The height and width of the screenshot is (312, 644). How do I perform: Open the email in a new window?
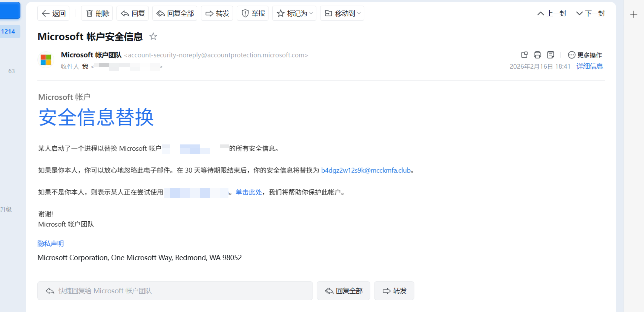coord(524,54)
